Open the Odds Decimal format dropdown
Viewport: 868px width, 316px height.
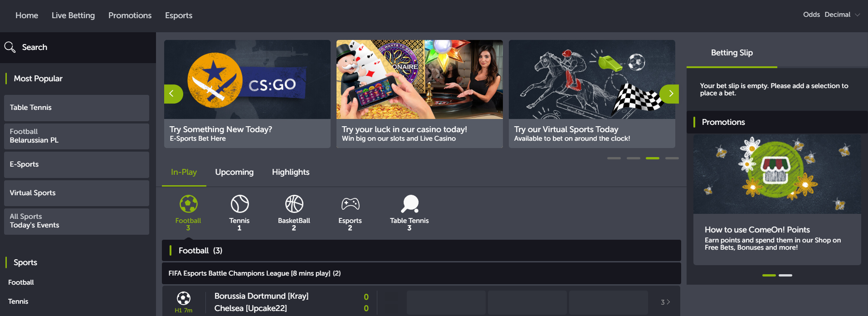pos(831,15)
